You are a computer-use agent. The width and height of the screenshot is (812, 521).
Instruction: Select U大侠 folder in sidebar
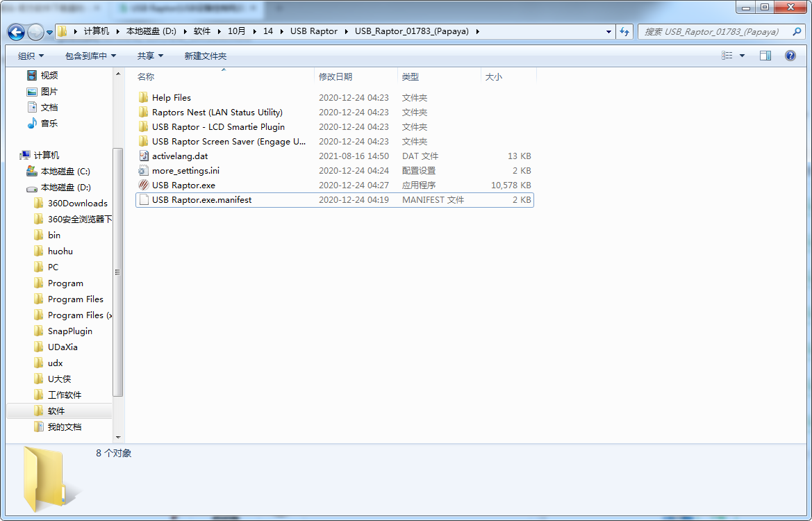[x=52, y=379]
